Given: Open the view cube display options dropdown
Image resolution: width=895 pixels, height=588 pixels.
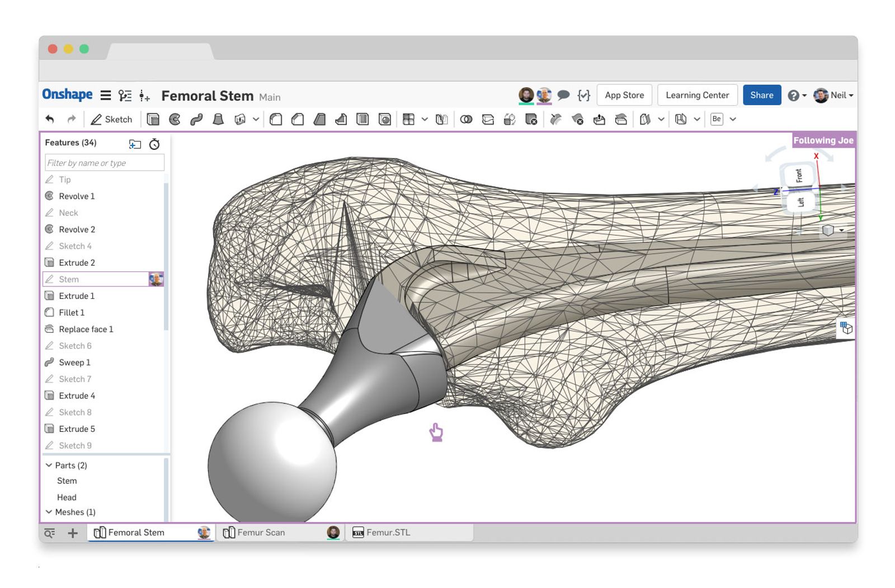Looking at the screenshot, I should (x=841, y=230).
